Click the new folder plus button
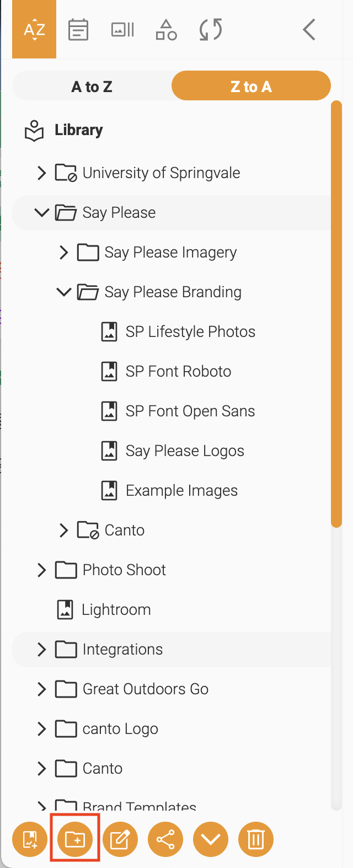The height and width of the screenshot is (868, 353). [75, 839]
